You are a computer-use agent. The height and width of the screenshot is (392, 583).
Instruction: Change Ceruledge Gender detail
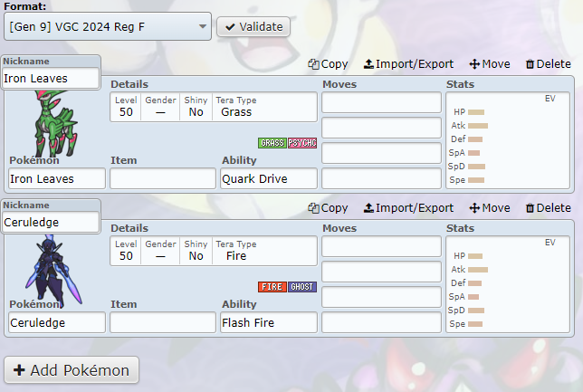(160, 251)
